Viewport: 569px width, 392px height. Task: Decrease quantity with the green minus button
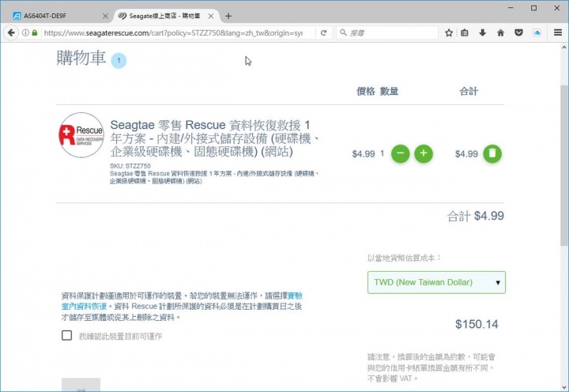click(400, 153)
